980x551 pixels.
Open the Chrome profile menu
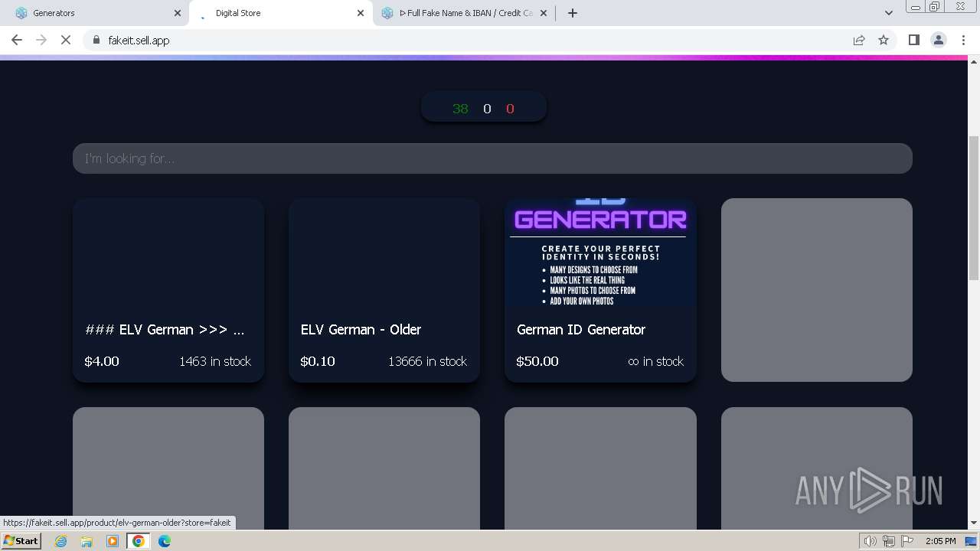click(x=939, y=40)
